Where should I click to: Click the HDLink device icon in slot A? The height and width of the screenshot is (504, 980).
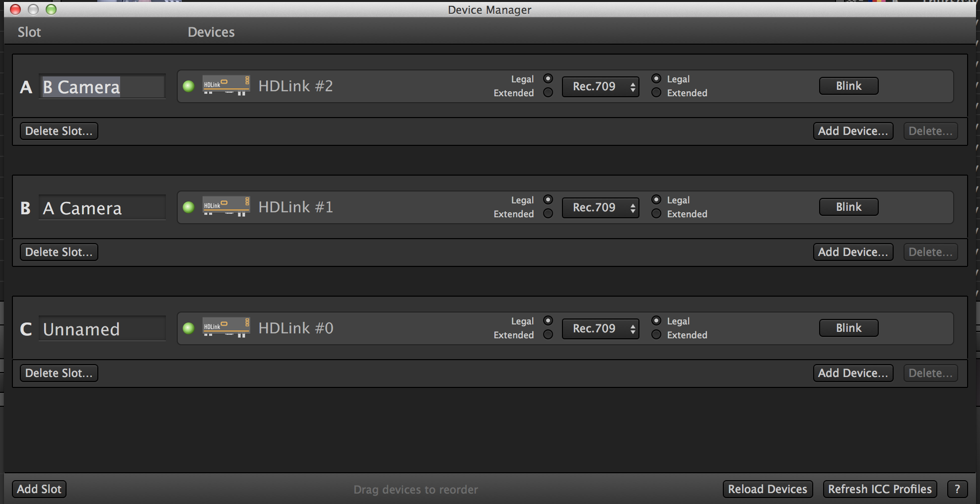coord(226,85)
